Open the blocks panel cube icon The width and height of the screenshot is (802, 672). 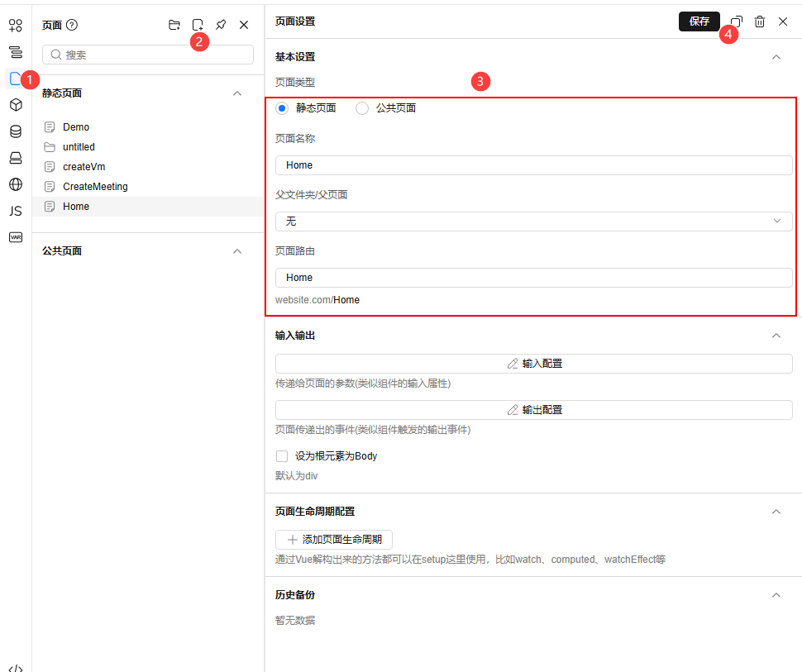click(15, 105)
